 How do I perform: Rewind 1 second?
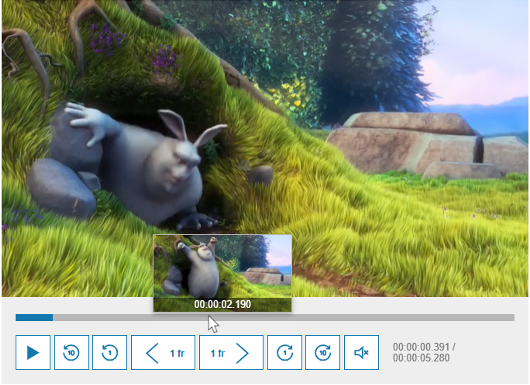pos(110,353)
